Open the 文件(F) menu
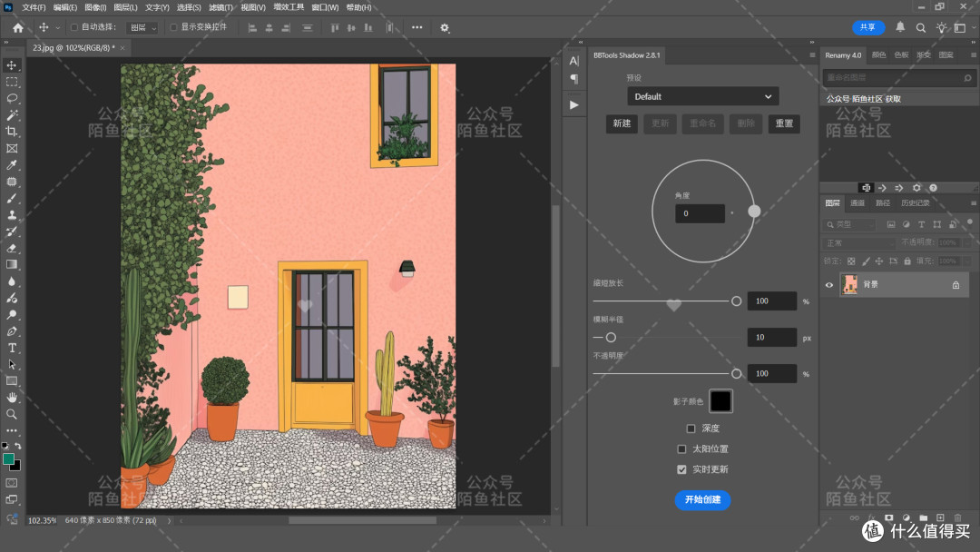980x552 pixels. pos(34,7)
